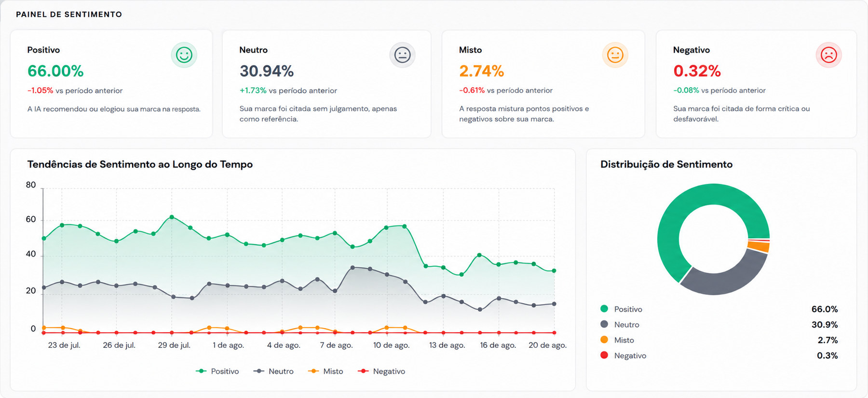Click the gray neutral face icon
The width and height of the screenshot is (868, 398).
coord(402,55)
